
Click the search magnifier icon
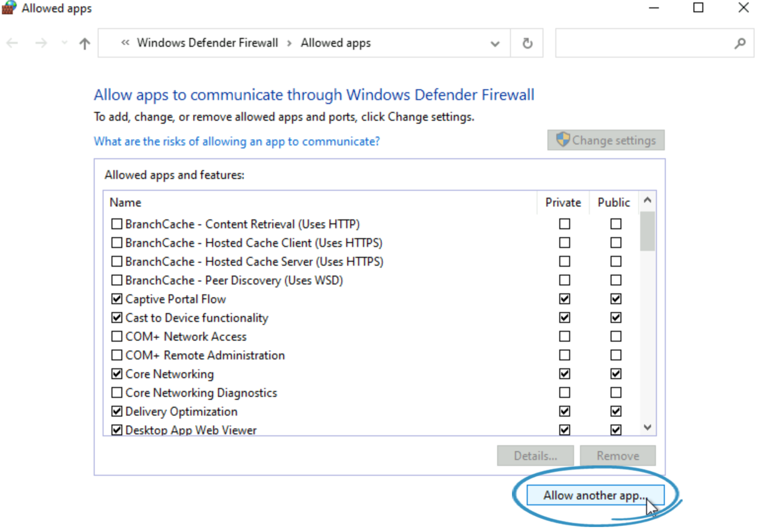(740, 43)
